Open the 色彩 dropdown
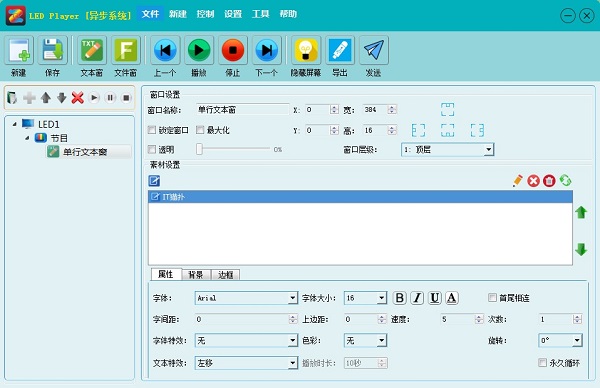The width and height of the screenshot is (600, 388). pos(365,340)
